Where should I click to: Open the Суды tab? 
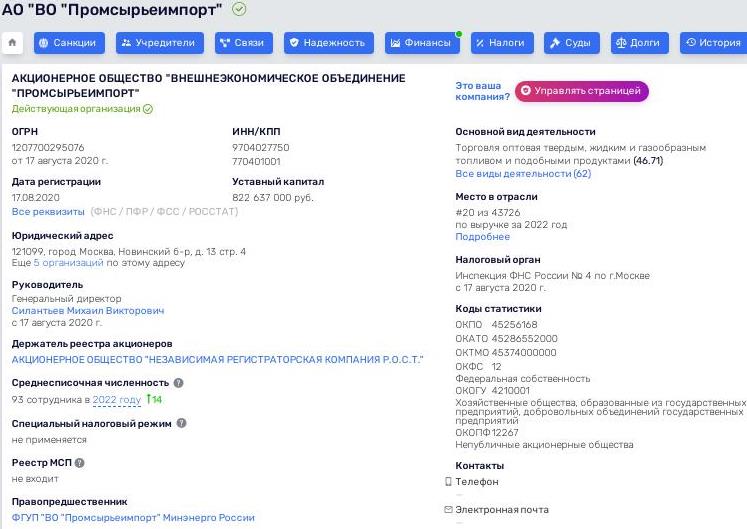[572, 43]
